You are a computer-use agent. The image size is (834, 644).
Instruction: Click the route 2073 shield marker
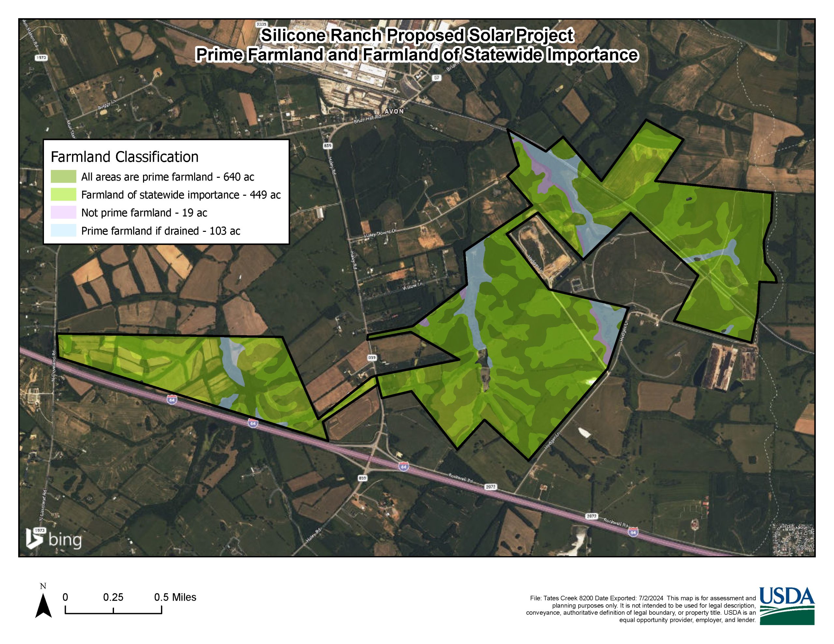point(591,516)
